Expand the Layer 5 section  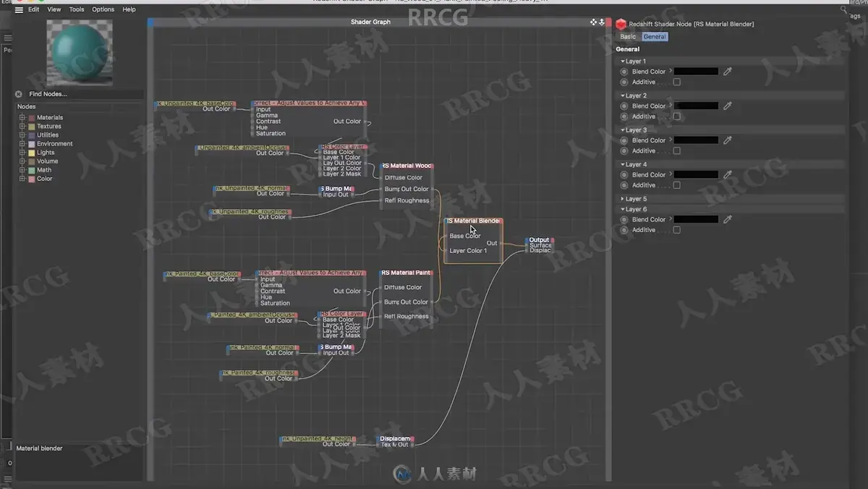click(623, 199)
